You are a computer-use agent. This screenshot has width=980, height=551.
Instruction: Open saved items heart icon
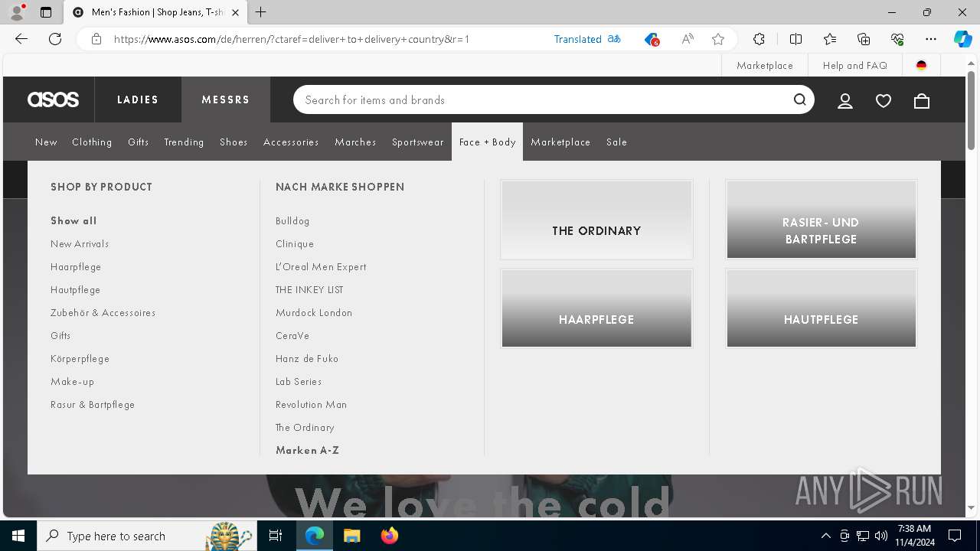pyautogui.click(x=884, y=100)
